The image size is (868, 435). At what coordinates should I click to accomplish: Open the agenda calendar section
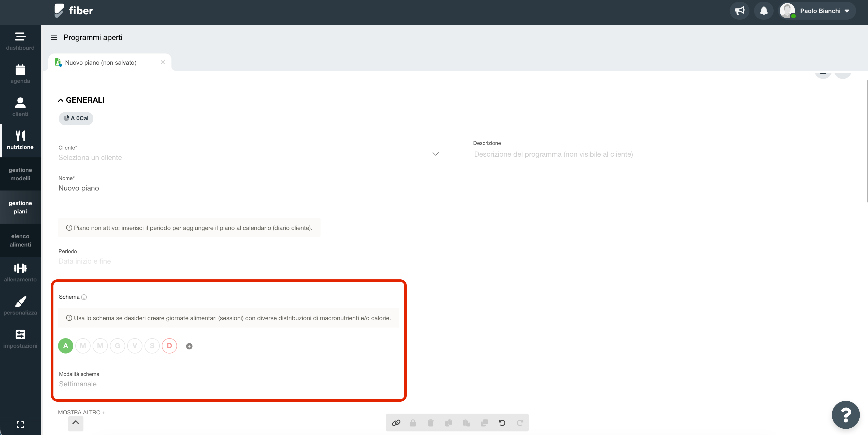(20, 74)
